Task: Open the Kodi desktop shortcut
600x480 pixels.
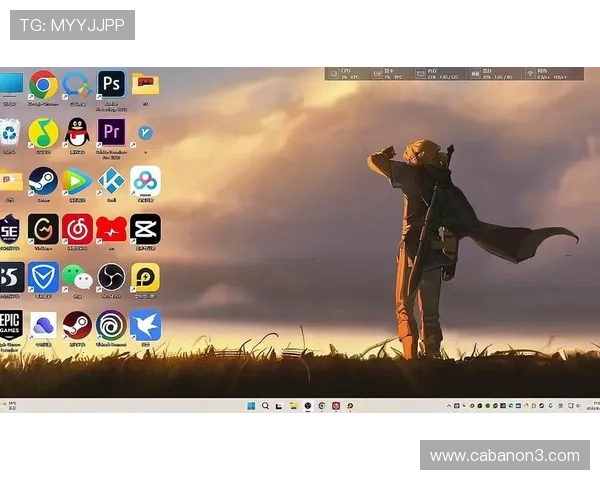Action: pyautogui.click(x=111, y=181)
